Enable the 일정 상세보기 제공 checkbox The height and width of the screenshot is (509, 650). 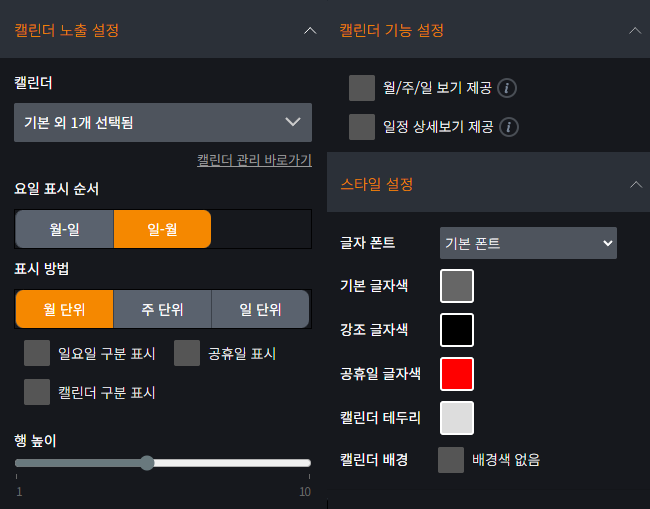(361, 127)
